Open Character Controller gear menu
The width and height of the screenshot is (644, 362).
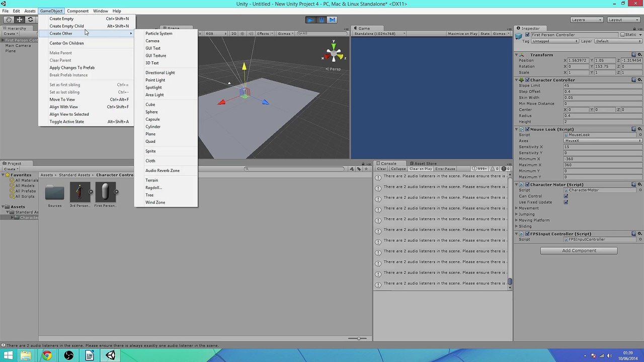639,80
